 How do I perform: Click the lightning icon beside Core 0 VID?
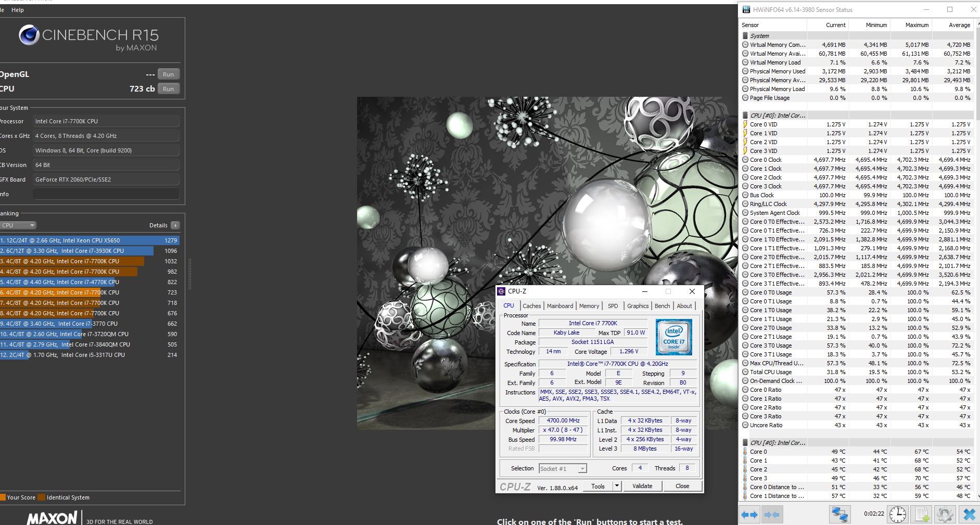coord(745,124)
